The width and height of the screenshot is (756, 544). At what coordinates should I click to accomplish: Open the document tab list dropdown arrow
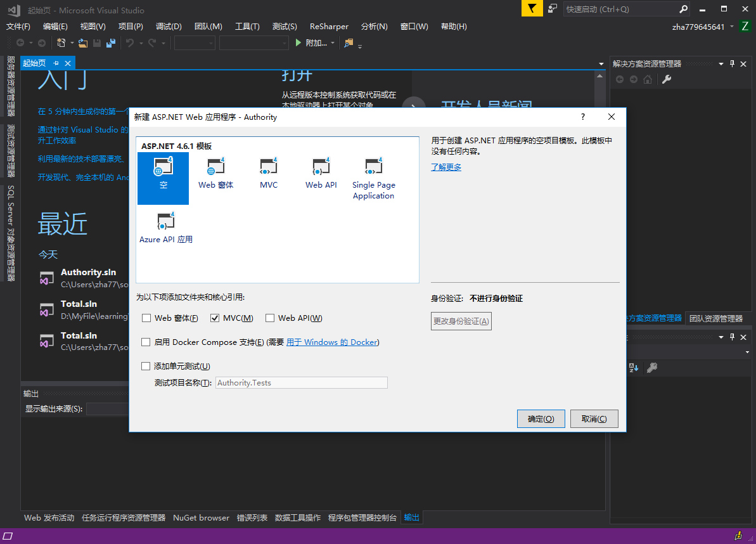601,63
